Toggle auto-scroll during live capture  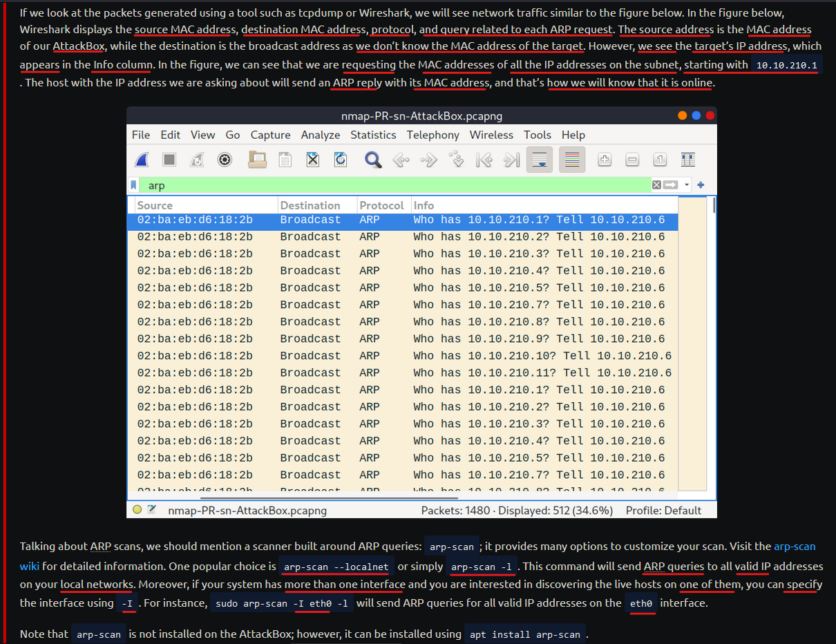coord(540,160)
